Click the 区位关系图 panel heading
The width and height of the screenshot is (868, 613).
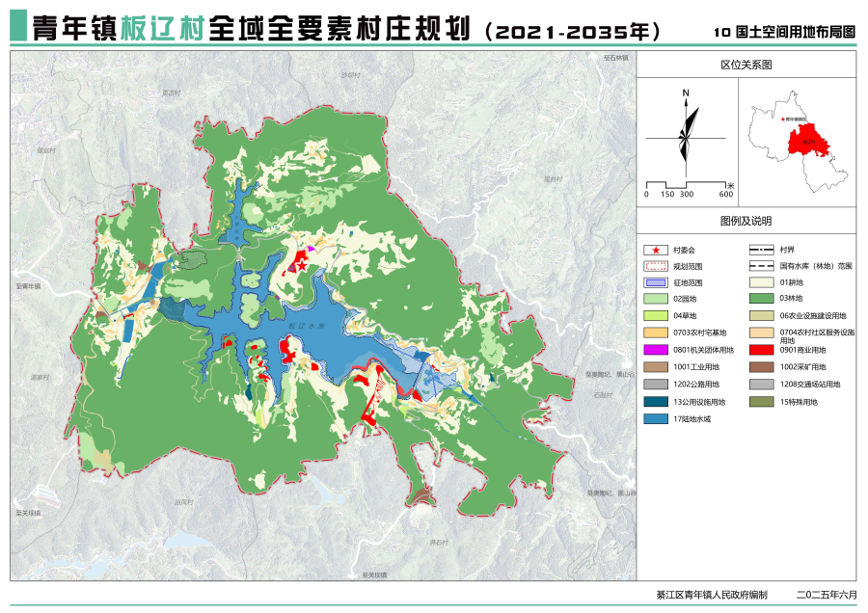746,64
